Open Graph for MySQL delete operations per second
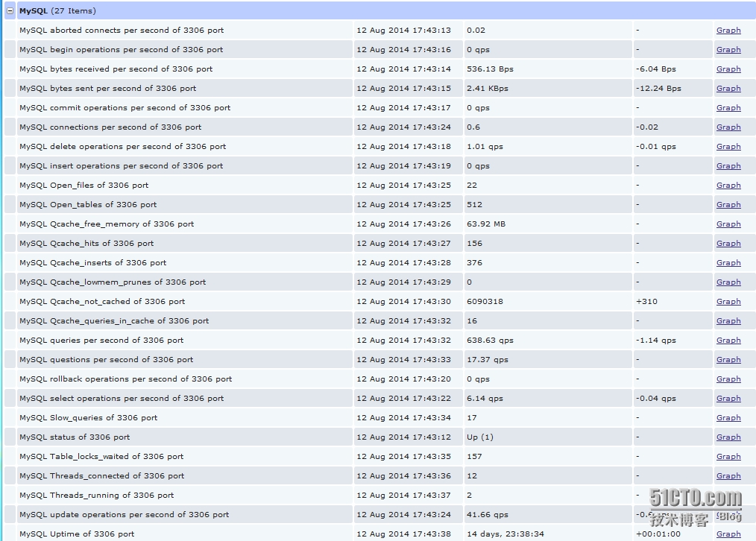Image resolution: width=756 pixels, height=541 pixels. pyautogui.click(x=728, y=147)
